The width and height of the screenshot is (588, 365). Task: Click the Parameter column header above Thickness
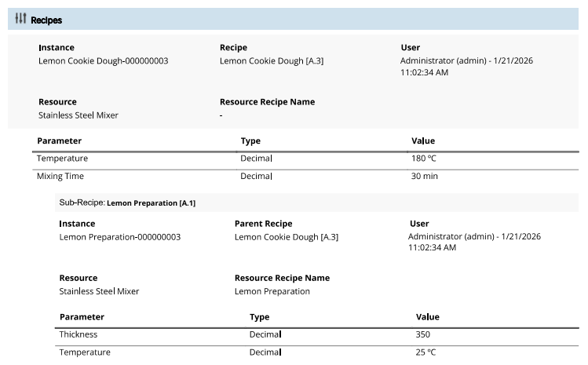click(82, 316)
